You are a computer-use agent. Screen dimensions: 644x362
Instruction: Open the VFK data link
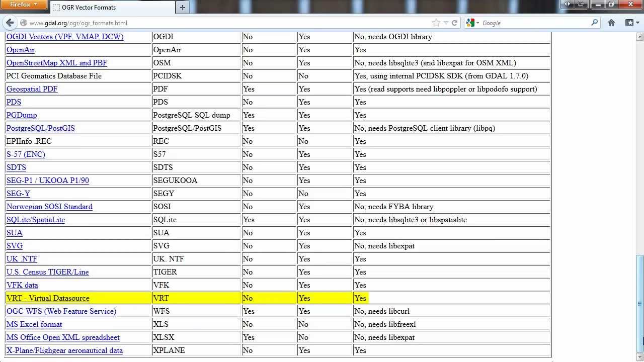click(x=22, y=285)
